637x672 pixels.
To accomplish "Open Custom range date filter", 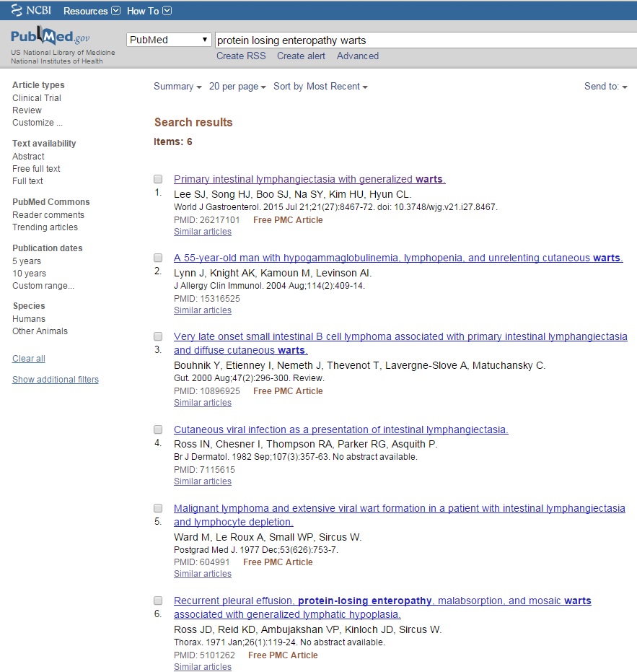I will [x=43, y=286].
